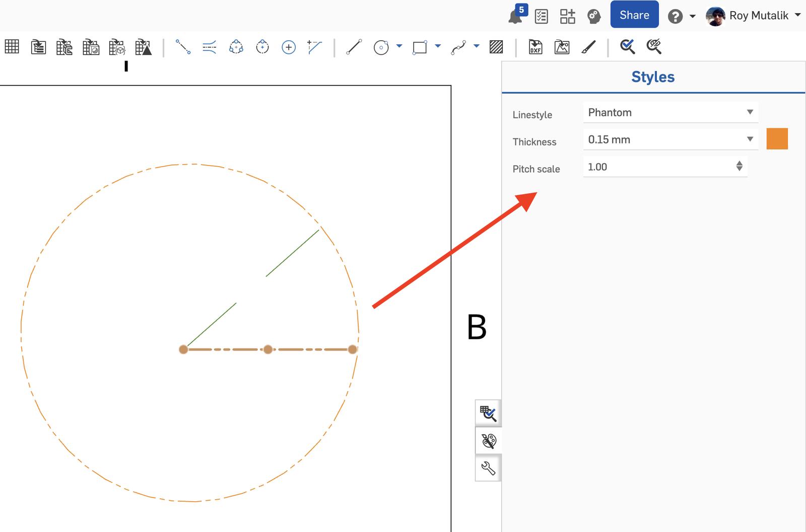Click the blue Share button
Viewport: 806px width, 532px height.
(x=634, y=15)
